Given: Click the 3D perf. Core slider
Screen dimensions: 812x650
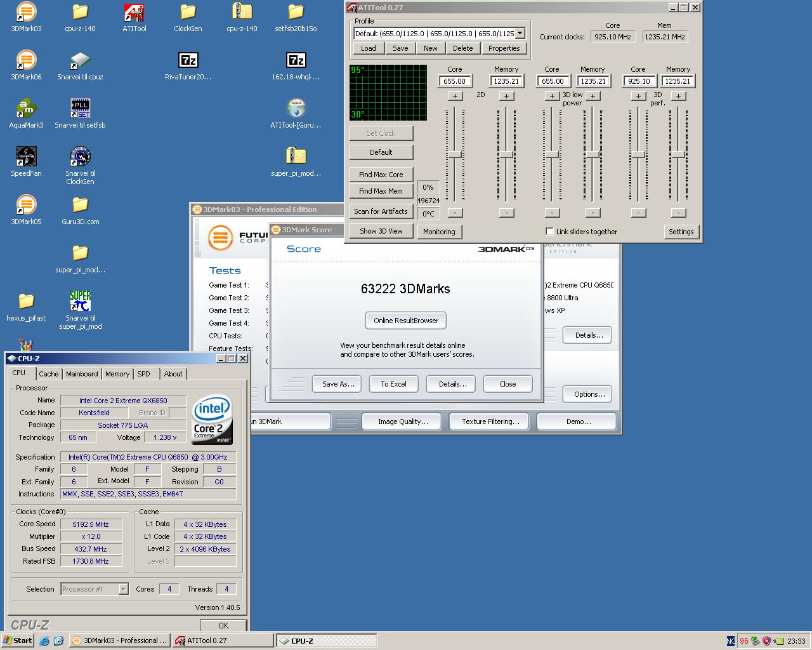Looking at the screenshot, I should coord(638,155).
